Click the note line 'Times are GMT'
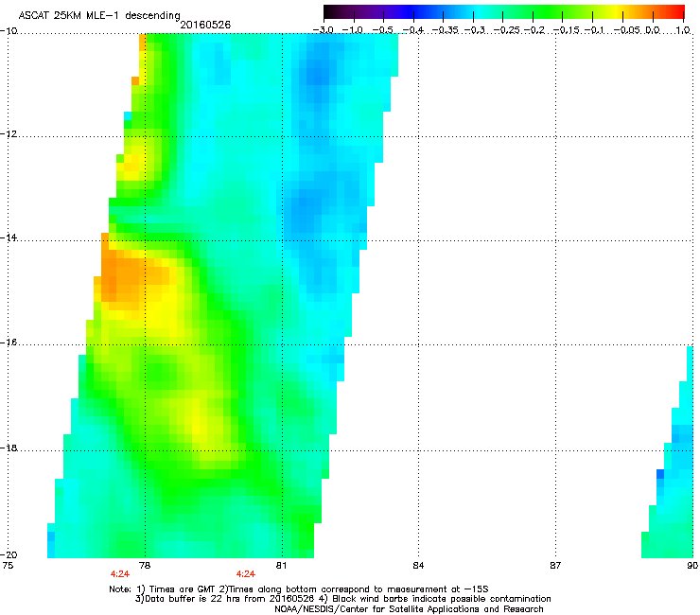 tap(299, 589)
